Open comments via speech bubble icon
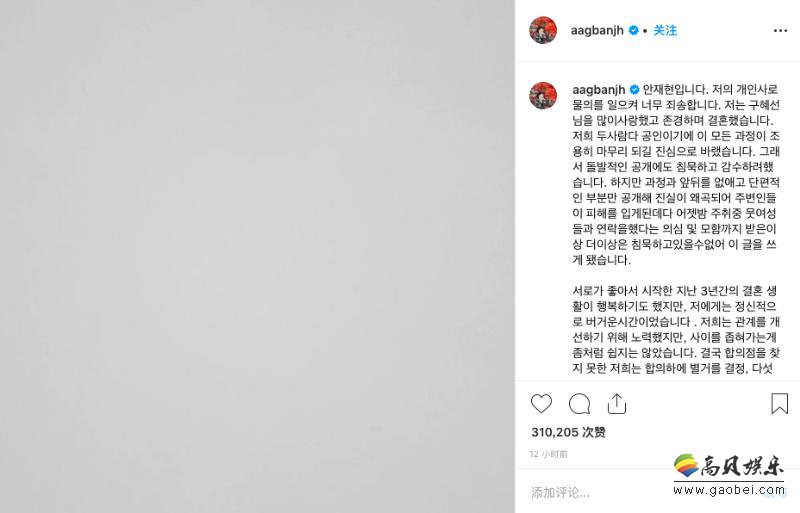 pos(580,404)
